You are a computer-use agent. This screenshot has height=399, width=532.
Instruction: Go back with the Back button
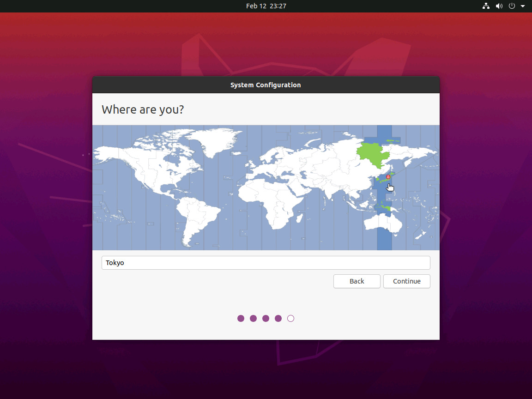click(x=357, y=281)
